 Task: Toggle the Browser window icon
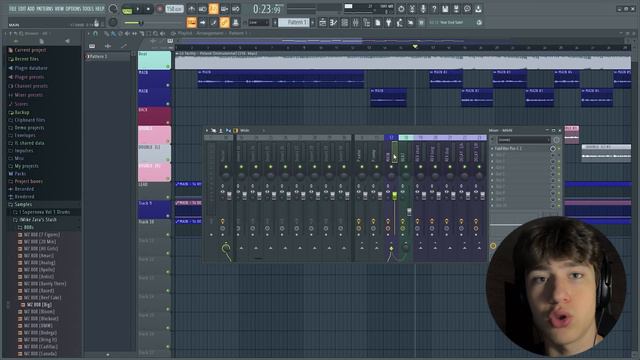click(367, 23)
